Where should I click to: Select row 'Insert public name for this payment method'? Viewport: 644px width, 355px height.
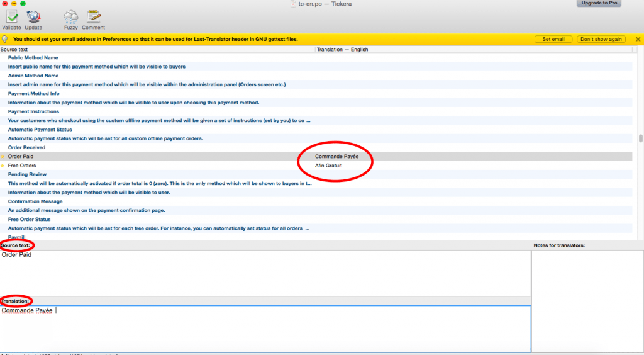tap(316, 67)
